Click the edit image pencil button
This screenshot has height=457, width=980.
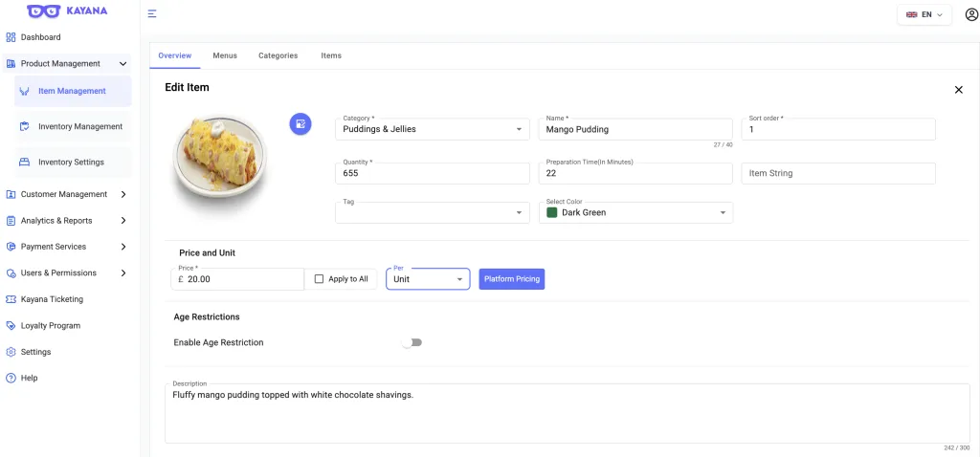[x=301, y=124]
